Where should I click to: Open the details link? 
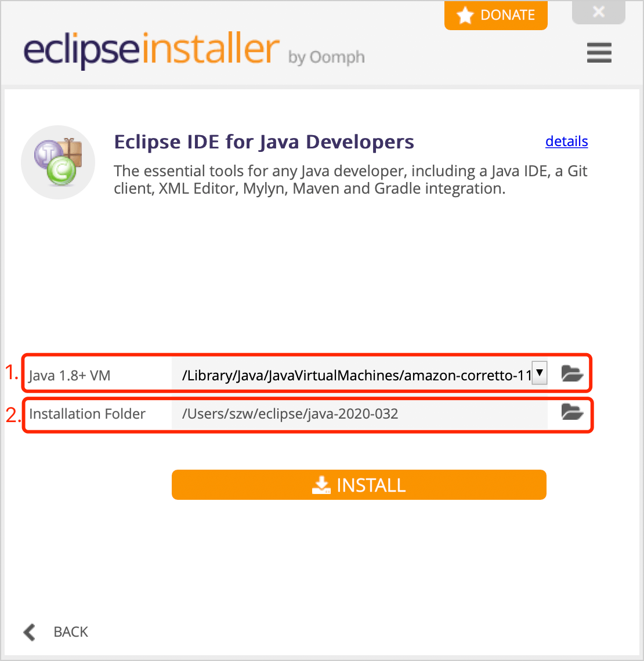click(566, 141)
